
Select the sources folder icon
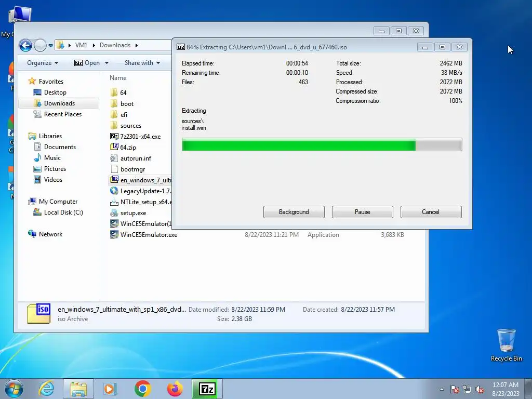coord(114,126)
